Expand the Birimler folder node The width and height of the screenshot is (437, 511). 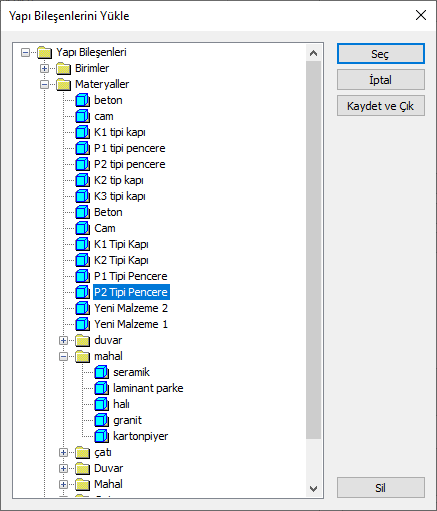click(44, 68)
